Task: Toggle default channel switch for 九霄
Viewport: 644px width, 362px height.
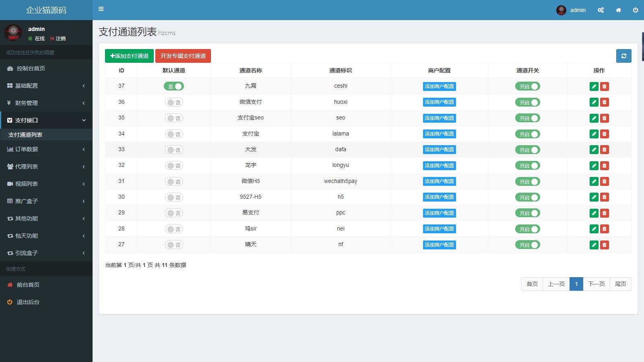Action: (x=174, y=86)
